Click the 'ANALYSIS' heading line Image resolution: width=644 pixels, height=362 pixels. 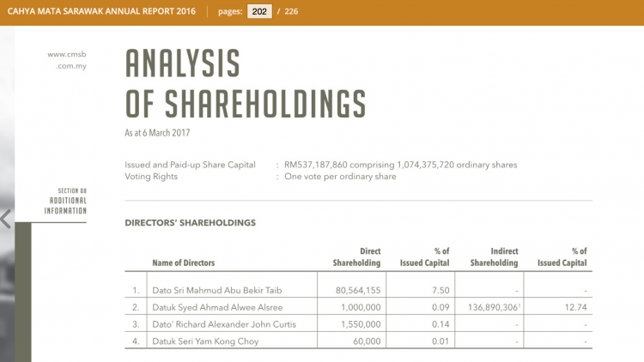click(182, 63)
